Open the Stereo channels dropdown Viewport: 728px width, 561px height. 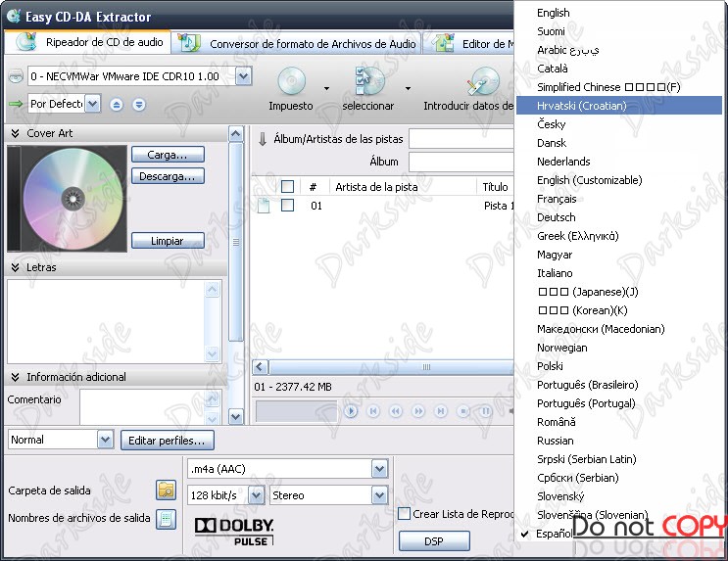379,495
